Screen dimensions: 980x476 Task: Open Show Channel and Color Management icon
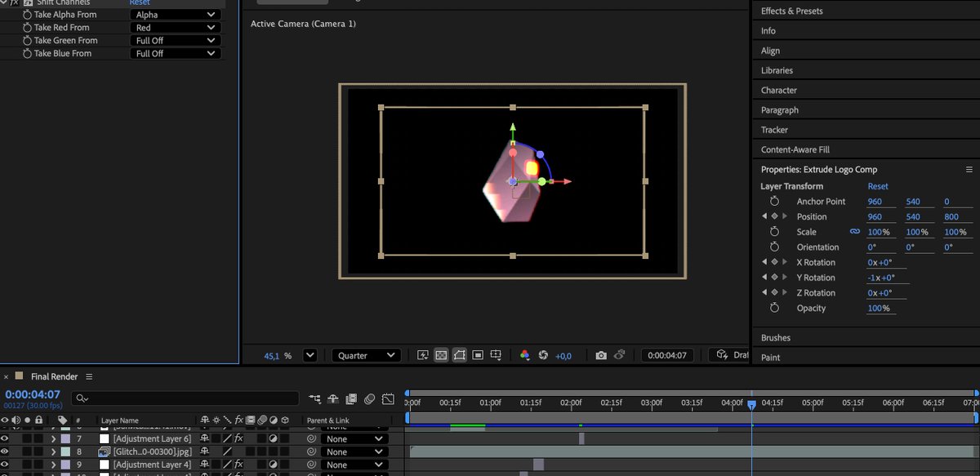[x=524, y=355]
